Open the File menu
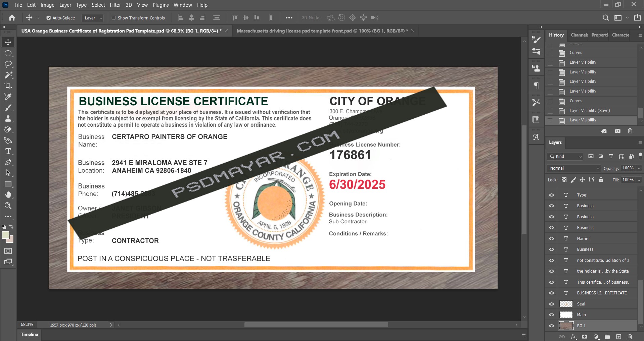 pos(18,5)
